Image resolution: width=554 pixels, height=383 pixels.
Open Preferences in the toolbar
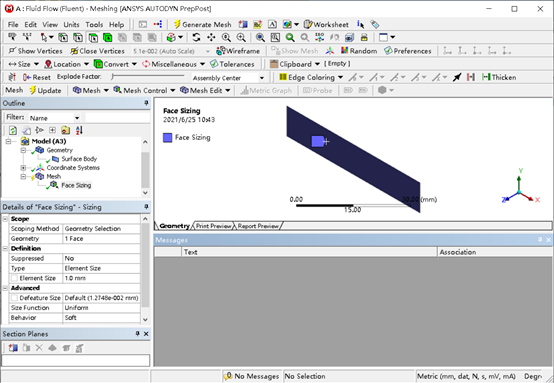tap(407, 51)
